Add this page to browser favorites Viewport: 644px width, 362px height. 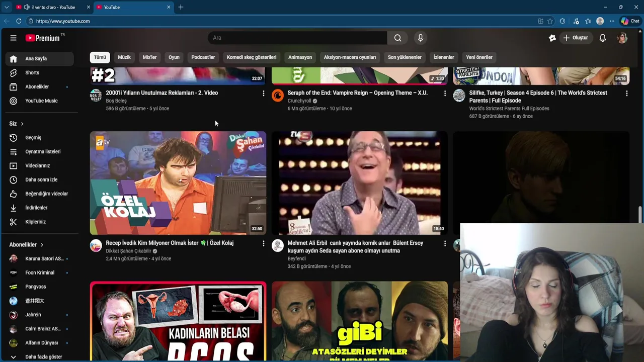click(x=550, y=21)
